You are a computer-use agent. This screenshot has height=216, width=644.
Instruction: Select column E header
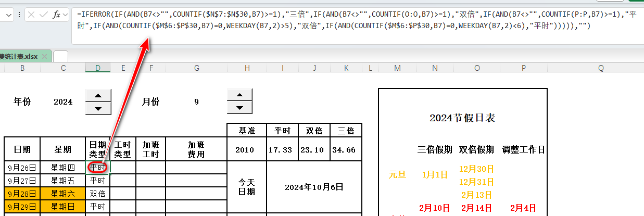tap(123, 68)
